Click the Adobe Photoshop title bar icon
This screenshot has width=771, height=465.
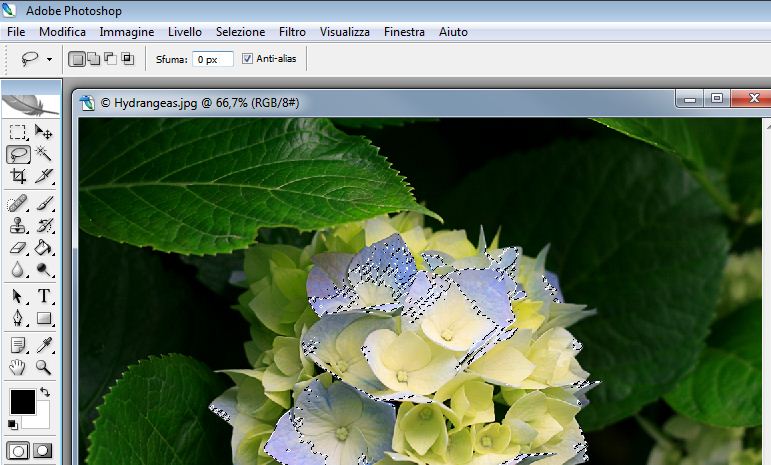click(x=9, y=10)
